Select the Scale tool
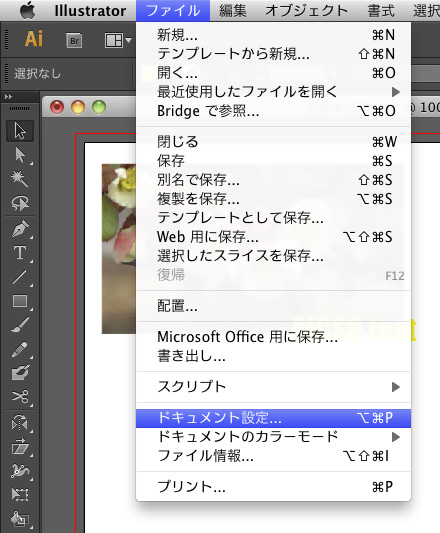Viewport: 440px width, 533px height. pos(20,446)
